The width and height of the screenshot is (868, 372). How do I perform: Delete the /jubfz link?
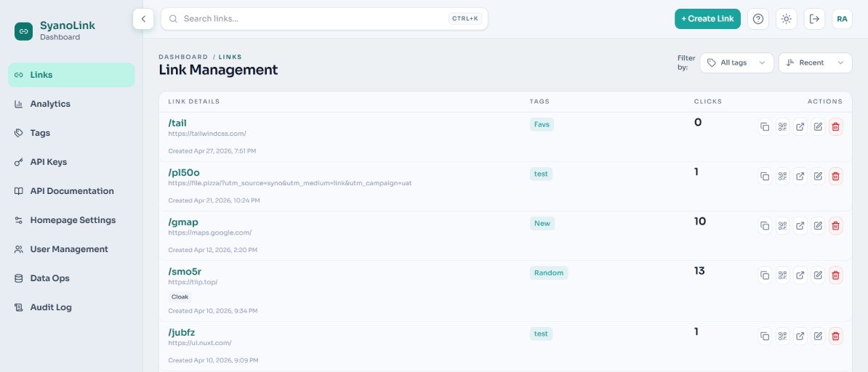[835, 336]
